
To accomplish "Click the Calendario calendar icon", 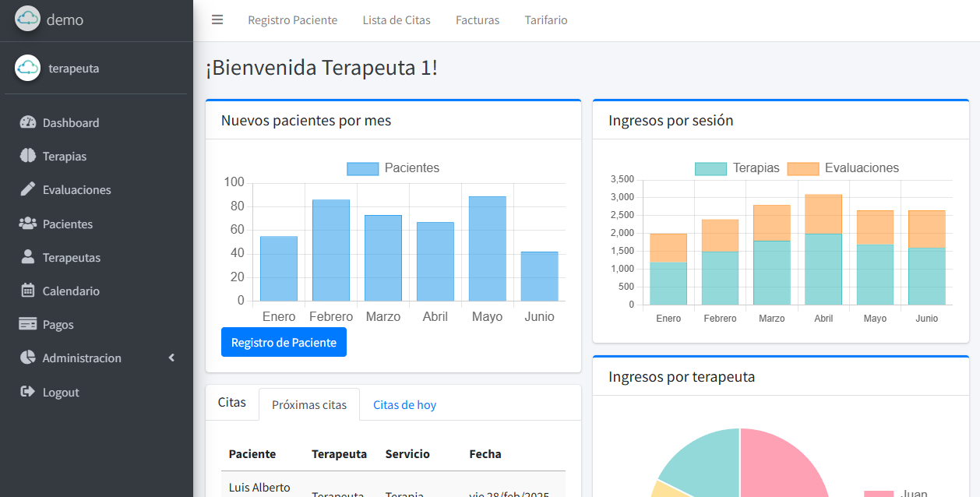I will point(28,291).
